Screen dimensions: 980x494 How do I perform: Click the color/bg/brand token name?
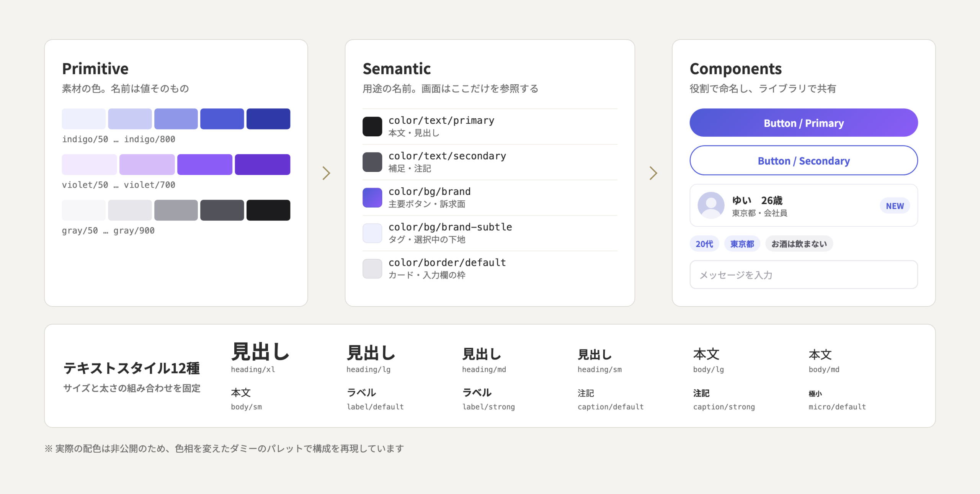pyautogui.click(x=430, y=191)
